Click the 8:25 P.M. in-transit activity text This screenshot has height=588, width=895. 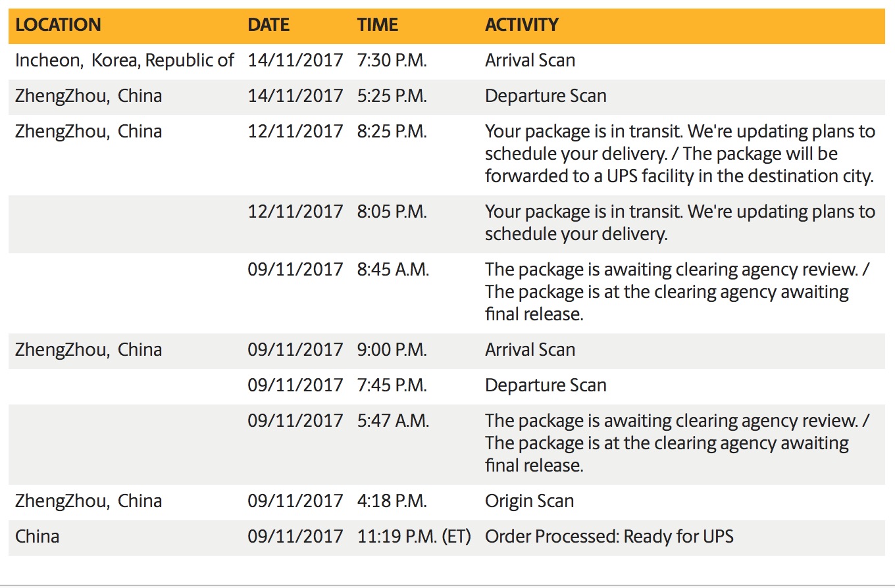(680, 154)
